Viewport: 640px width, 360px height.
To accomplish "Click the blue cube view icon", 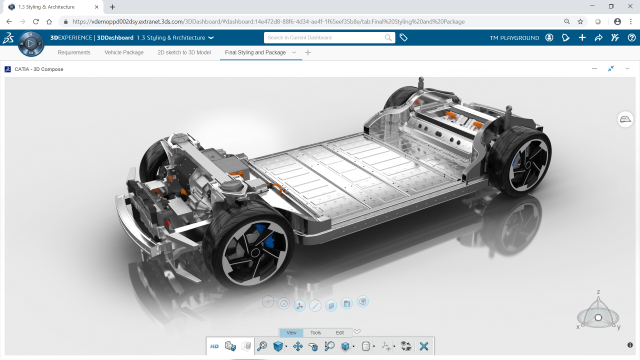I will (278, 346).
